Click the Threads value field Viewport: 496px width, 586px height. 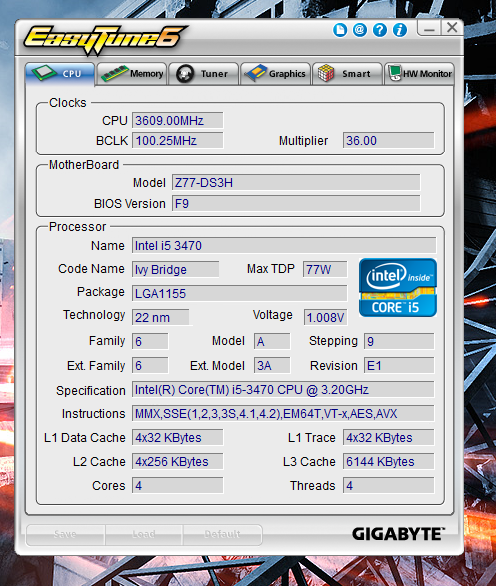tap(389, 485)
